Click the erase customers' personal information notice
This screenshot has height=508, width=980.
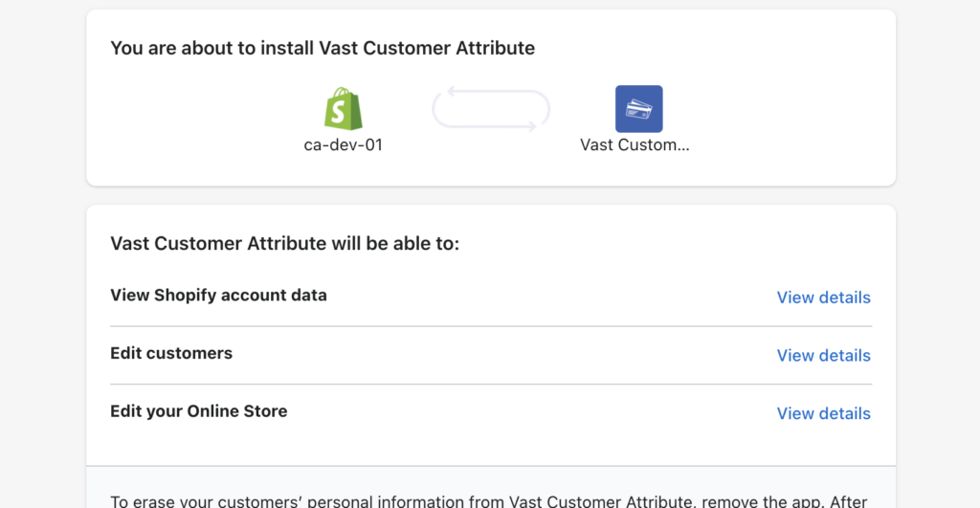489,501
